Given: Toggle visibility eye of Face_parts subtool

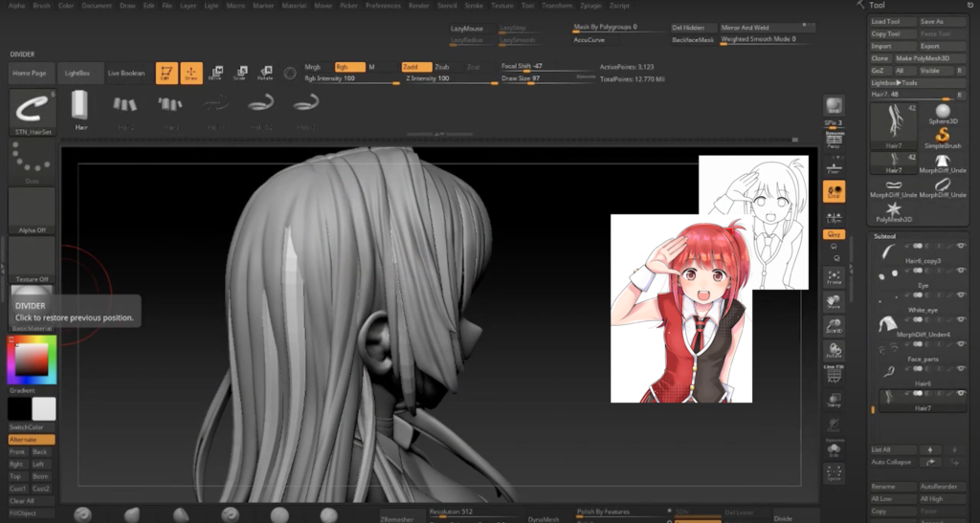Looking at the screenshot, I should 961,344.
